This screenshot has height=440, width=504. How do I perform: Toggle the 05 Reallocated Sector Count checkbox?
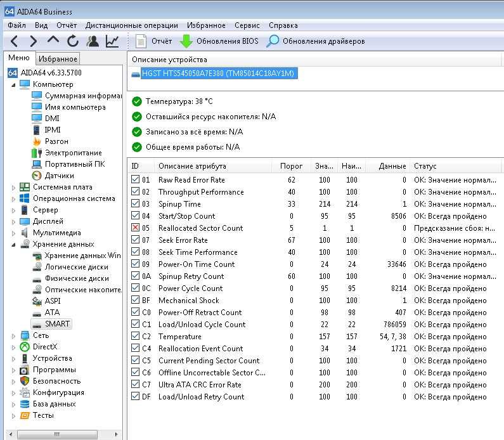(x=135, y=228)
